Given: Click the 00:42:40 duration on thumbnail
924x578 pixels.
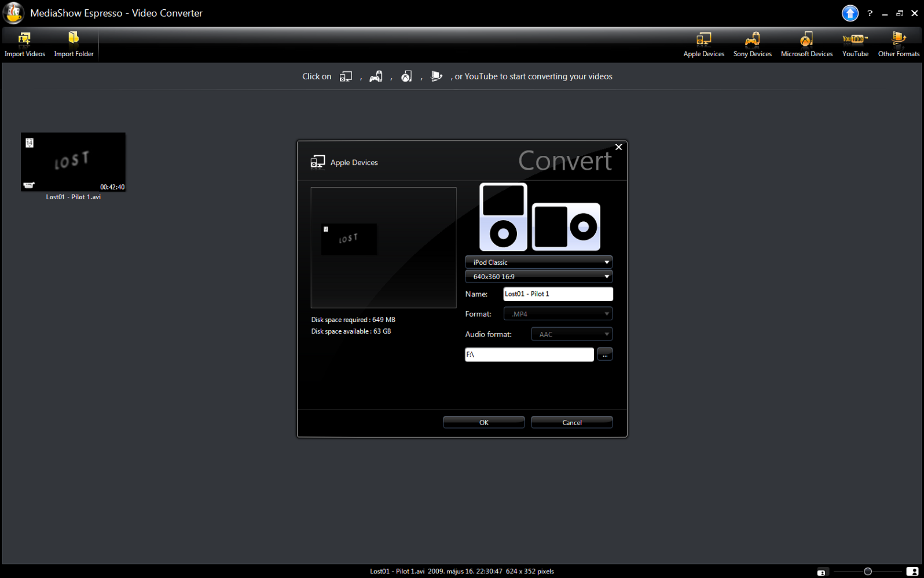Looking at the screenshot, I should pos(112,187).
